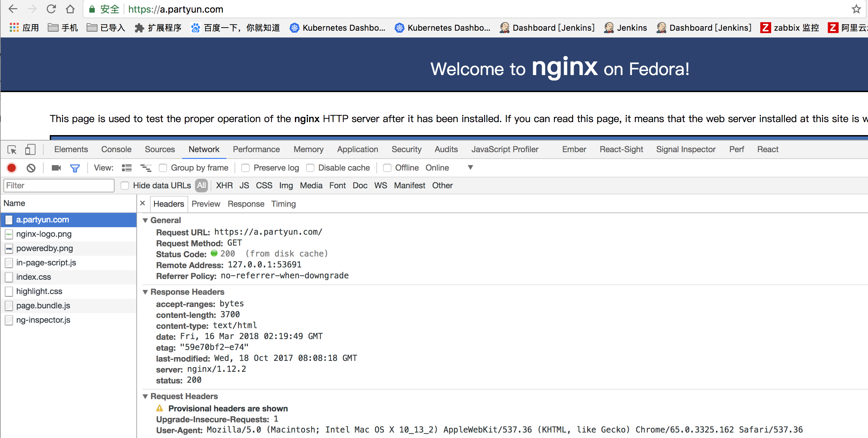Go to the browser home icon
The height and width of the screenshot is (438, 868).
click(x=70, y=9)
